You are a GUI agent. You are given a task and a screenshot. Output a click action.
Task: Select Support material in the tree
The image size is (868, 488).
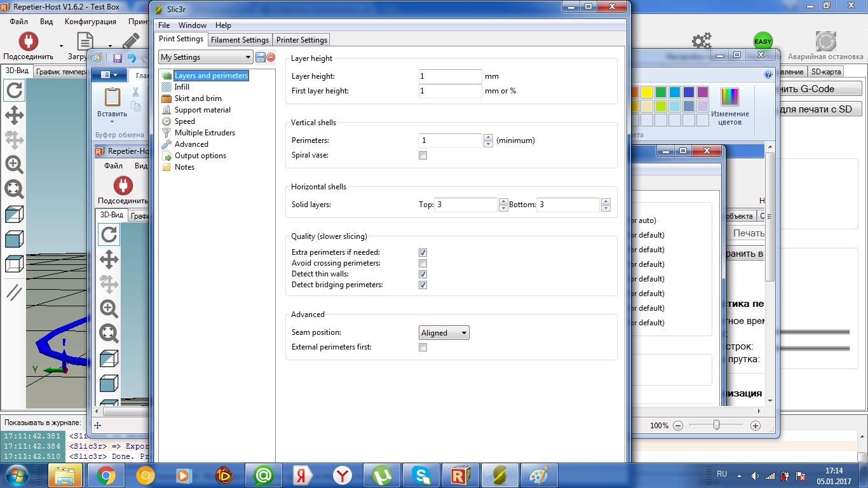[x=202, y=110]
